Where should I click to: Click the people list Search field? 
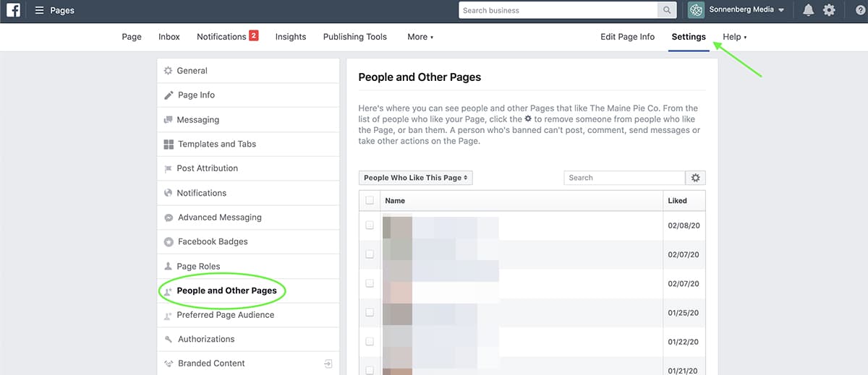[x=624, y=178]
